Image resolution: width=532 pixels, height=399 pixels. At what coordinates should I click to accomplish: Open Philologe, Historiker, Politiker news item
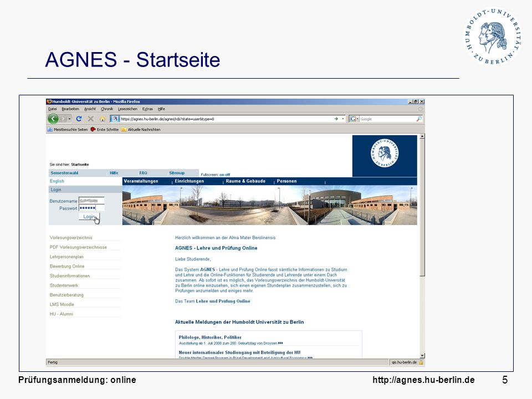(210, 337)
